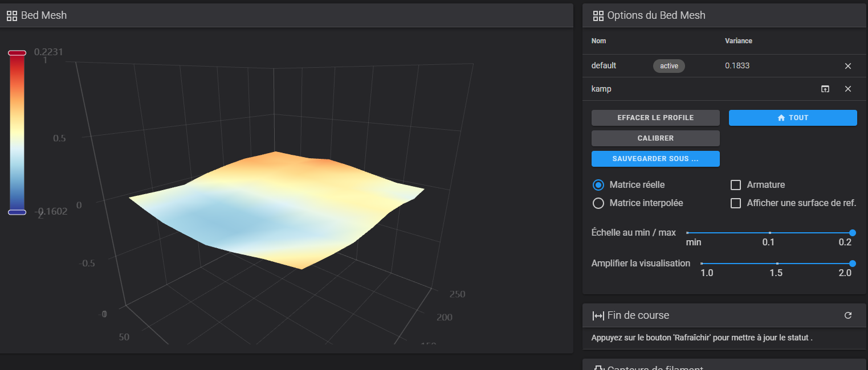This screenshot has width=868, height=370.
Task: Click the bottom handle of color scale
Action: point(17,212)
